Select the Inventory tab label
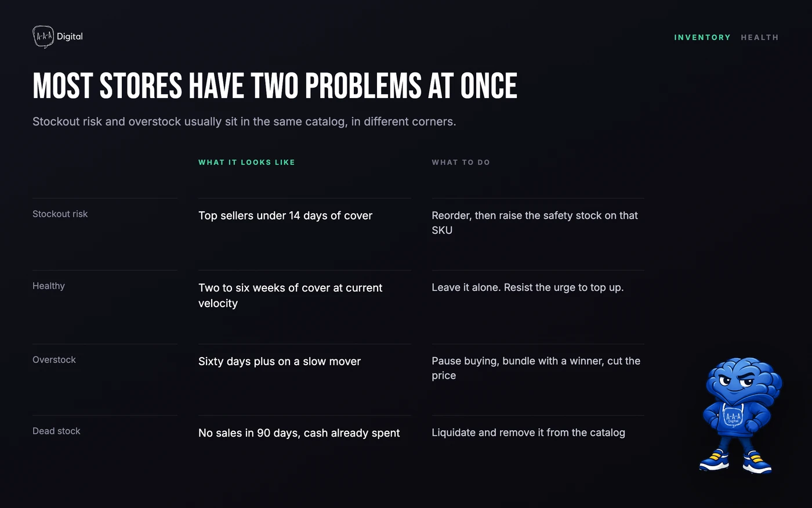This screenshot has width=812, height=508. [702, 37]
